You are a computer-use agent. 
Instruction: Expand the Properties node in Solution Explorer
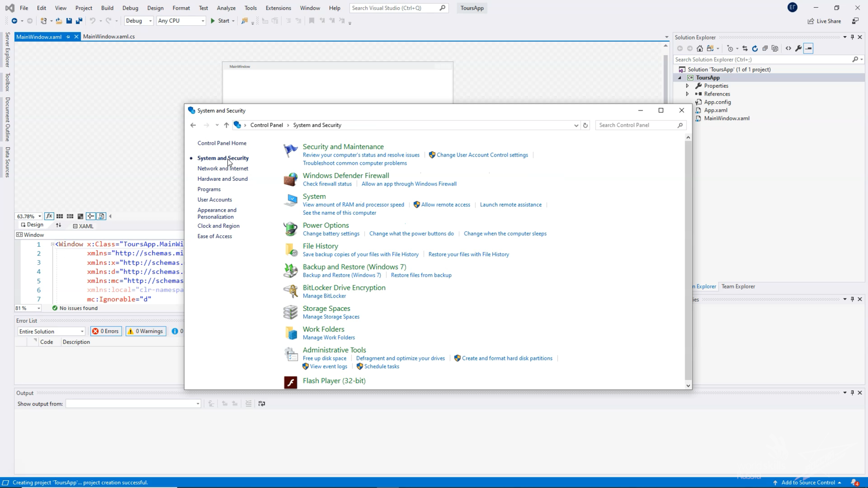pyautogui.click(x=687, y=86)
